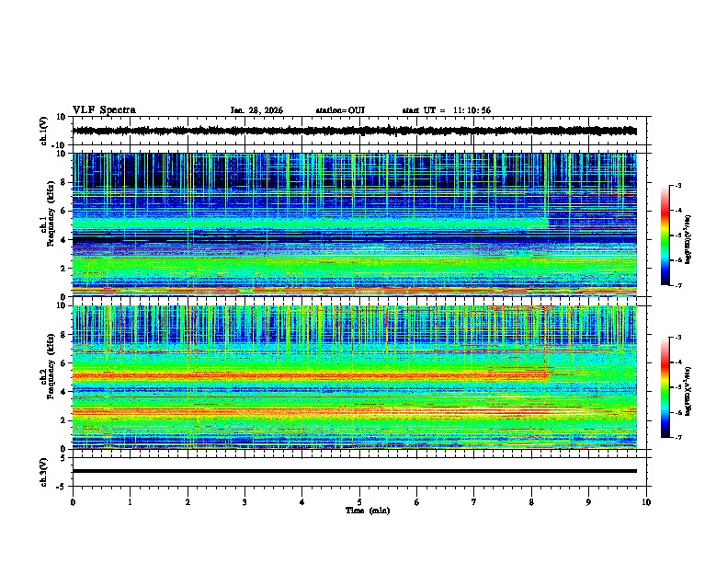Click the time axis tick label "4"
The width and height of the screenshot is (728, 563).
pos(302,502)
